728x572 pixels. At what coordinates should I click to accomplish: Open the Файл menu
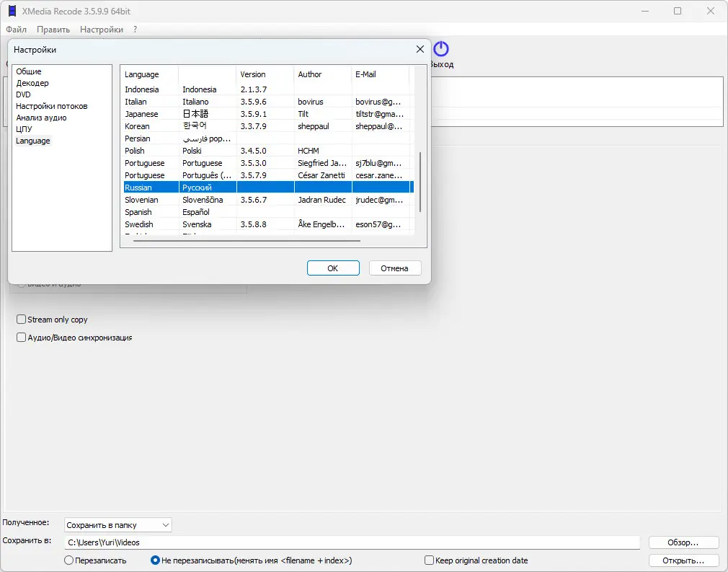(17, 30)
